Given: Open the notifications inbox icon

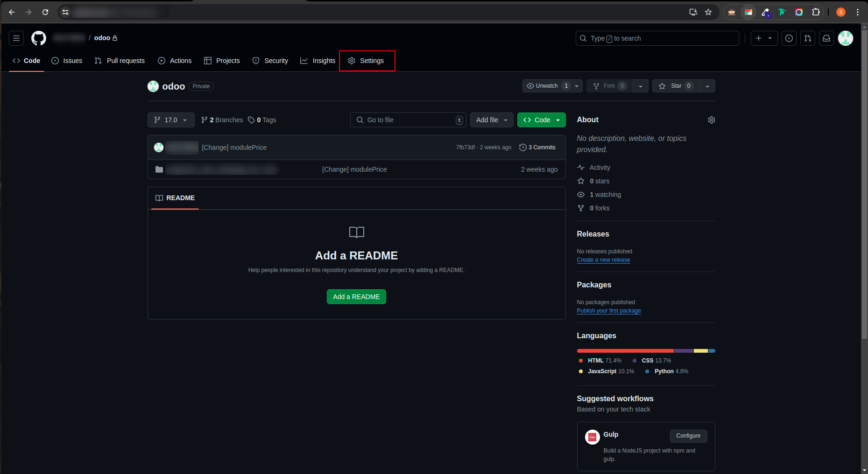Looking at the screenshot, I should (826, 38).
